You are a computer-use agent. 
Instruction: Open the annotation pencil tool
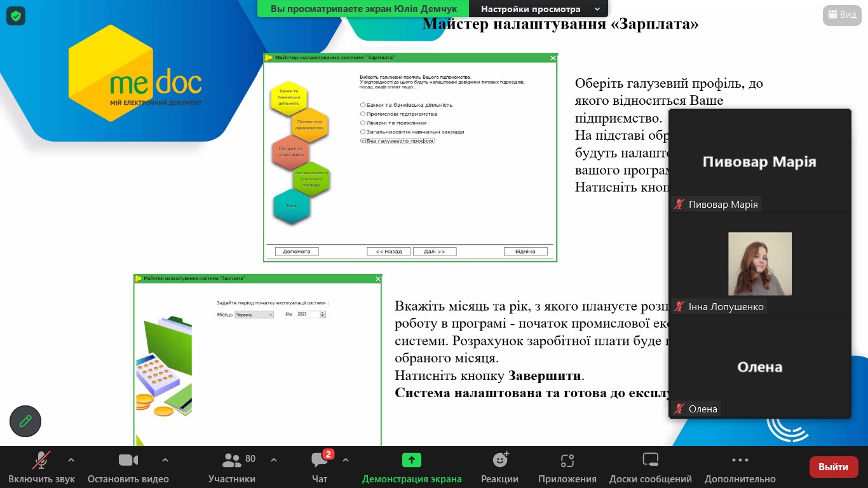point(25,421)
